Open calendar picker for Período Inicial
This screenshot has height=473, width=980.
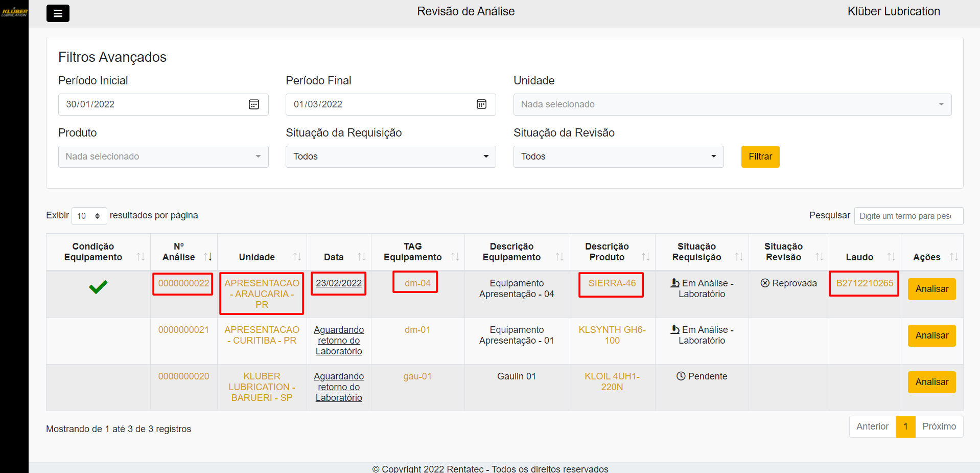pos(254,104)
